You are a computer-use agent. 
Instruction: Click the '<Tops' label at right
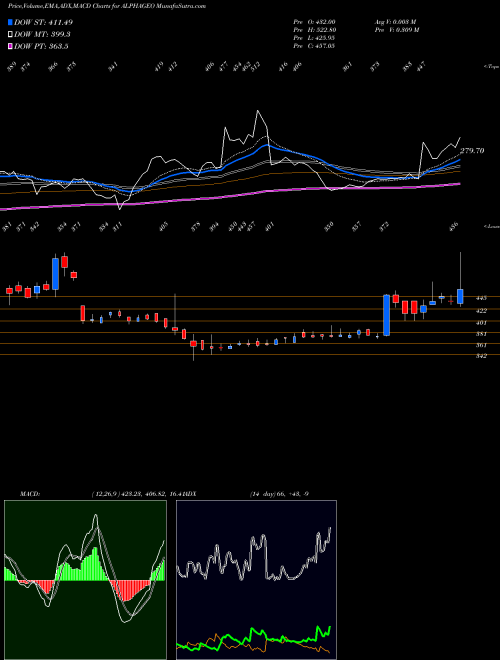point(491,67)
